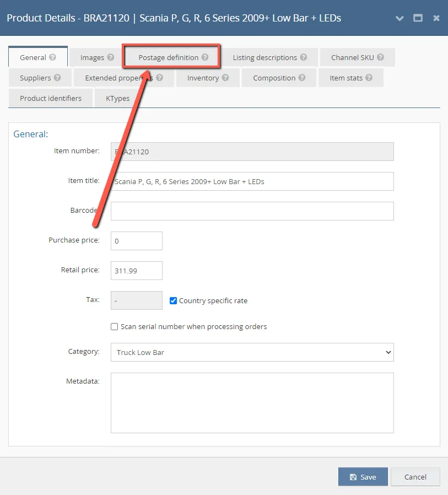Open the Category dropdown
Viewport: 448px width, 495px height.
click(x=252, y=352)
